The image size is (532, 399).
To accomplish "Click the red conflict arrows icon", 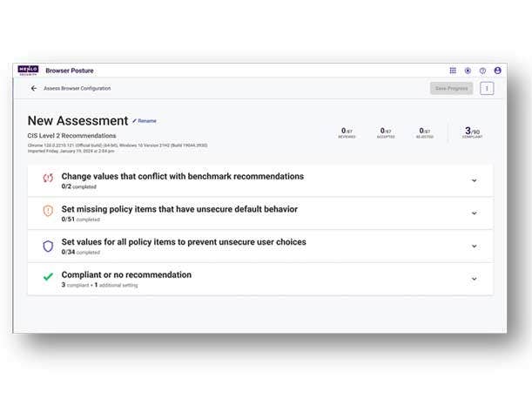I will (x=48, y=179).
